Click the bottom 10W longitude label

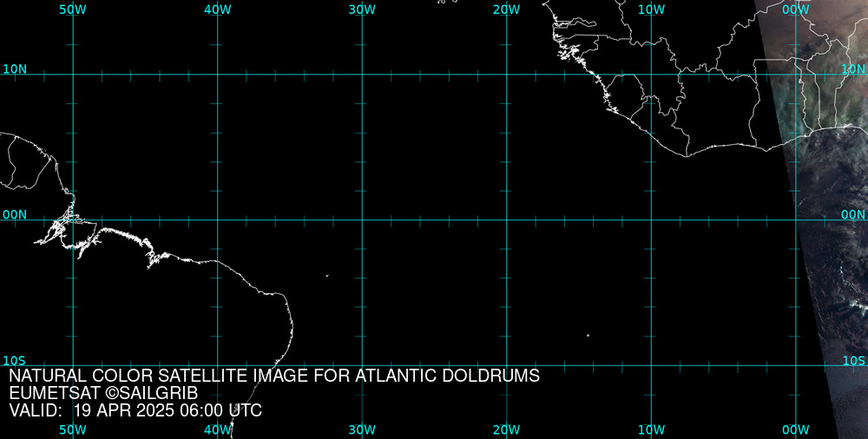click(651, 429)
